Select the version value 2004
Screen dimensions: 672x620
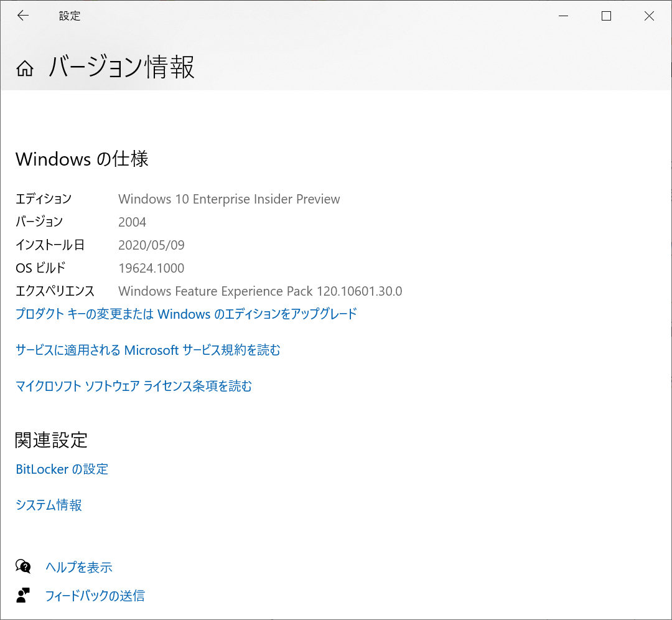(x=132, y=222)
